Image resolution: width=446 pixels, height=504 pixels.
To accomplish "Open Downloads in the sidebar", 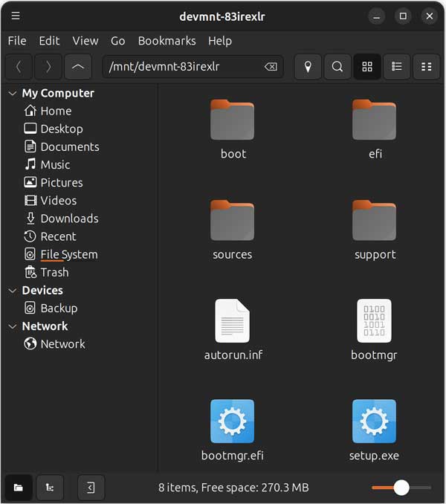I will click(x=62, y=219).
